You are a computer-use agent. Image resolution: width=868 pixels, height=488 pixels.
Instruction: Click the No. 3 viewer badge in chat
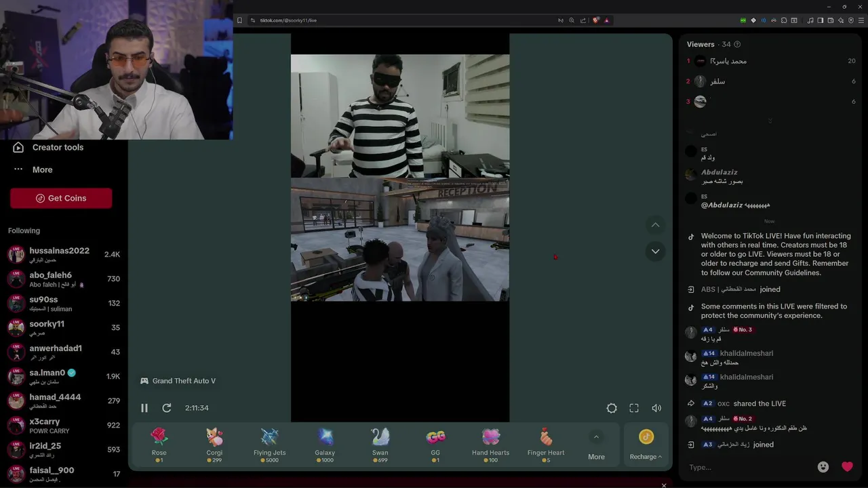tap(743, 329)
